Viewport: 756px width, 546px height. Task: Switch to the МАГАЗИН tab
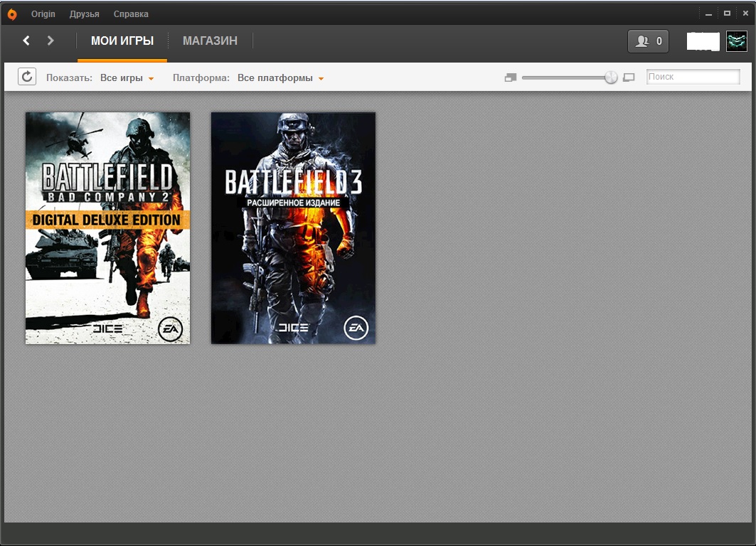(211, 41)
